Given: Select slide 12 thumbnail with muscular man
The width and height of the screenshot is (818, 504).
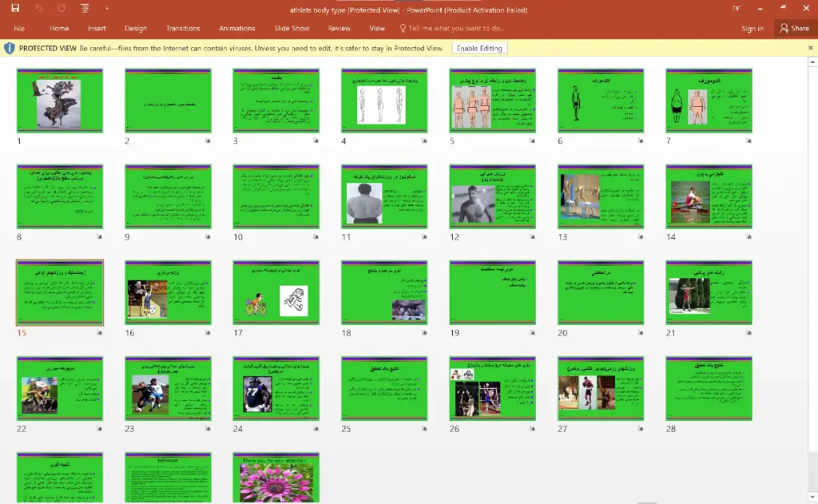Looking at the screenshot, I should click(x=492, y=196).
